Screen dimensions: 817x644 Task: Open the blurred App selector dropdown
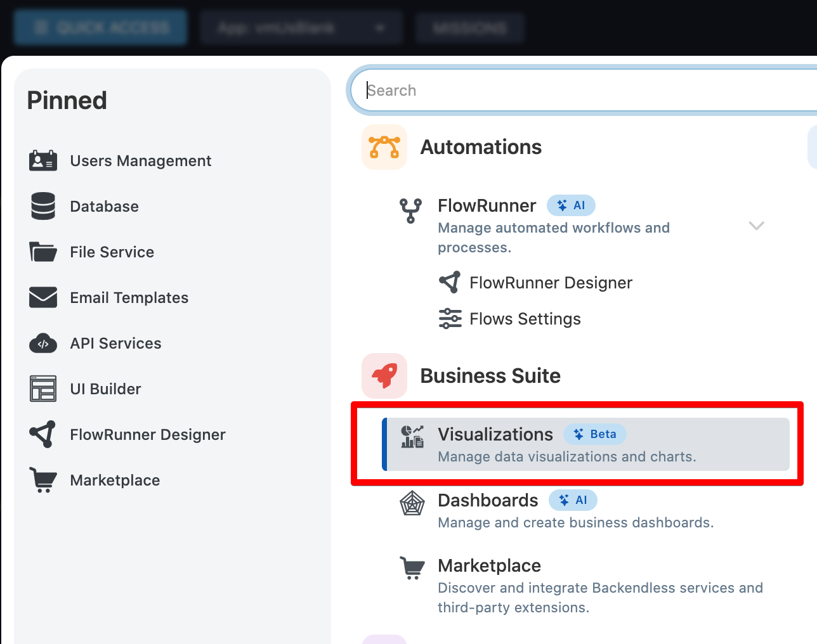coord(301,28)
